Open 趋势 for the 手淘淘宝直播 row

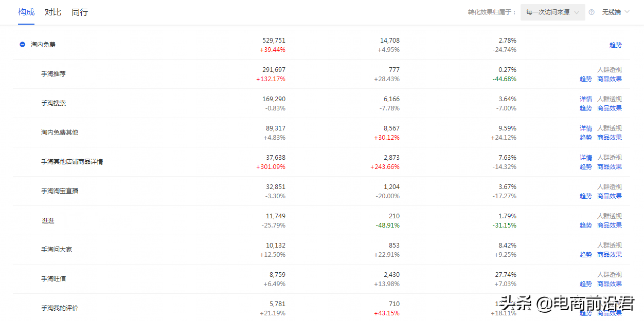[586, 196]
